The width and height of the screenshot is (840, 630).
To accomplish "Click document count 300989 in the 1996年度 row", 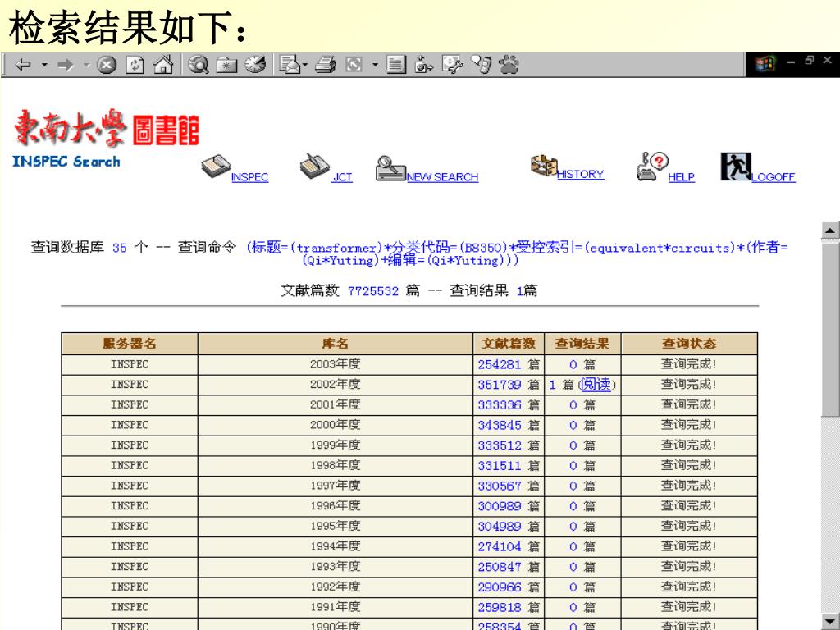I will click(x=500, y=506).
